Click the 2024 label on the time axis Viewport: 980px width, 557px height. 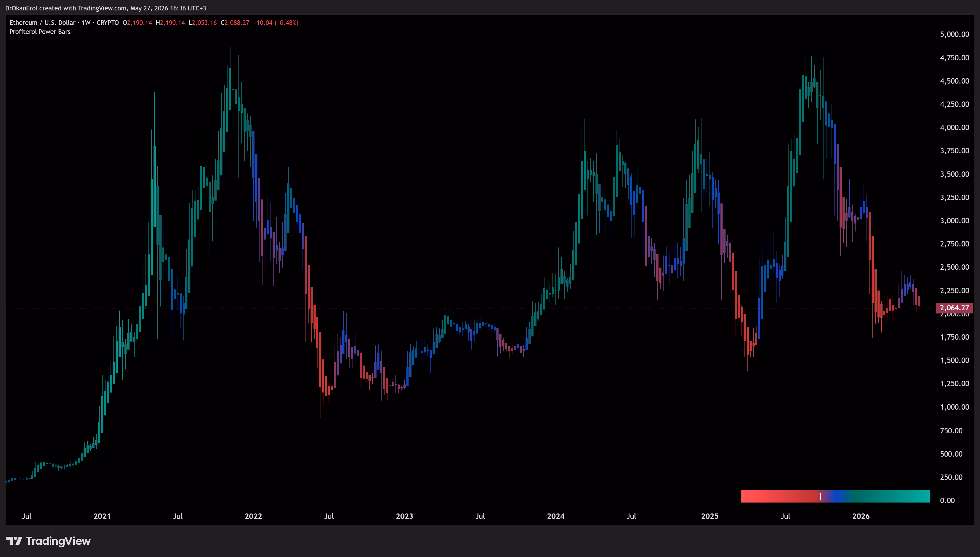pos(556,516)
